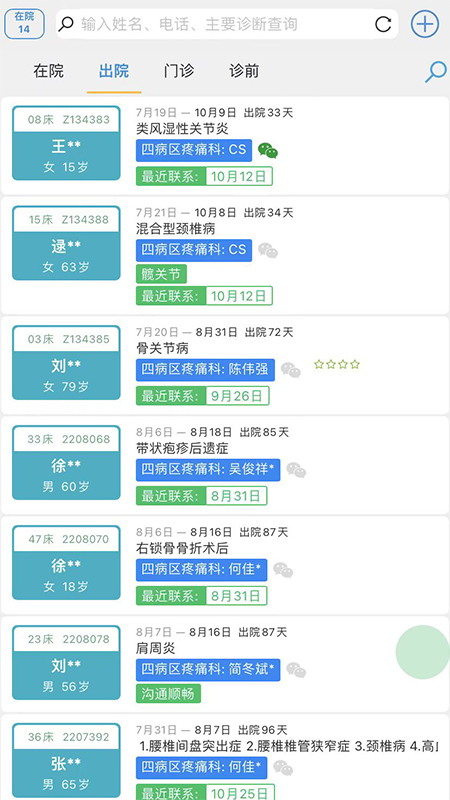Tap WeChat icon beside 吴俊祥 tag

tap(296, 470)
